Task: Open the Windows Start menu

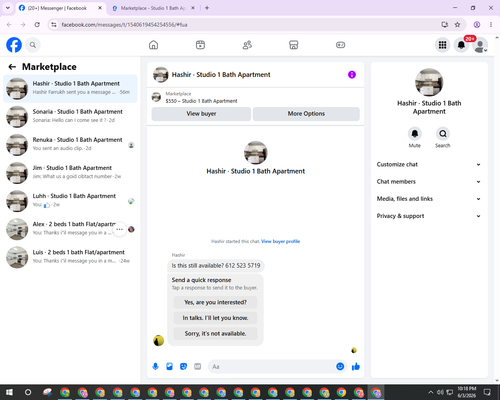Action: (x=9, y=392)
